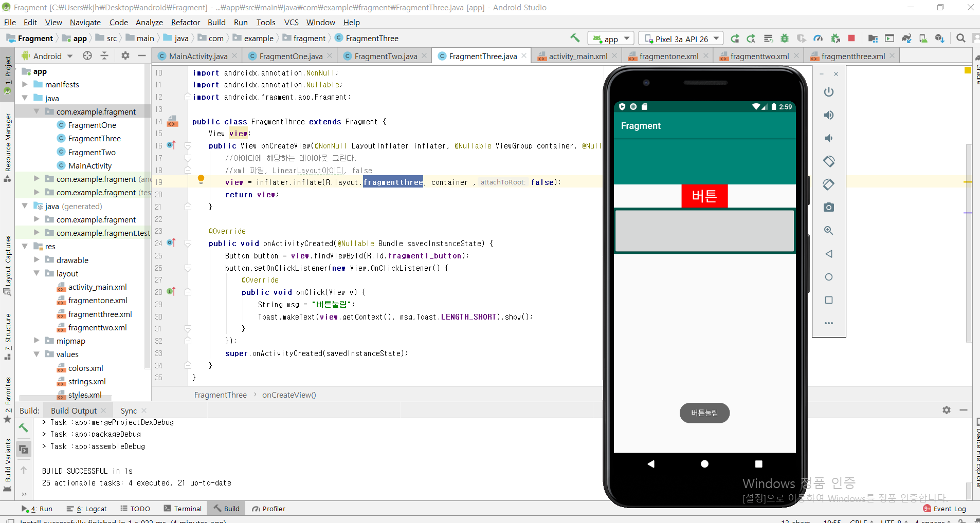Toggle the Resource Manager side tab
The width and height of the screenshot is (980, 523).
[x=7, y=147]
